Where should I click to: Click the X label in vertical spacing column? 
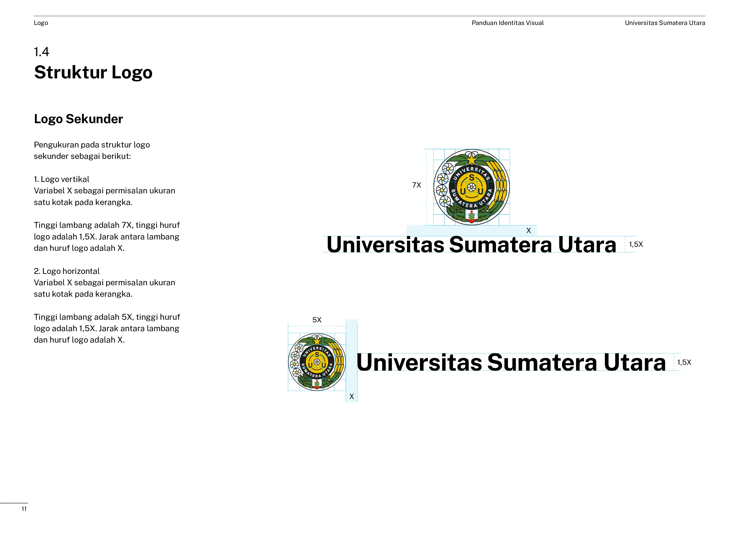[352, 396]
